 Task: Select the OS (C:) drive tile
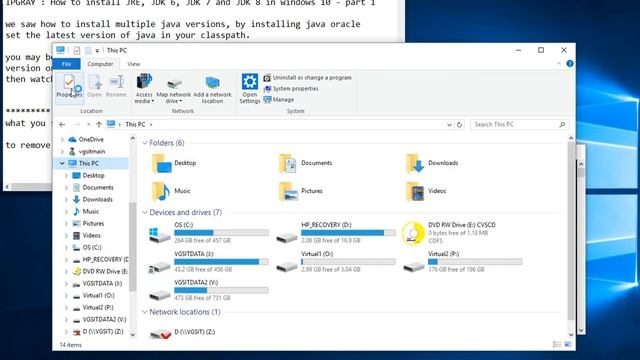(x=209, y=233)
